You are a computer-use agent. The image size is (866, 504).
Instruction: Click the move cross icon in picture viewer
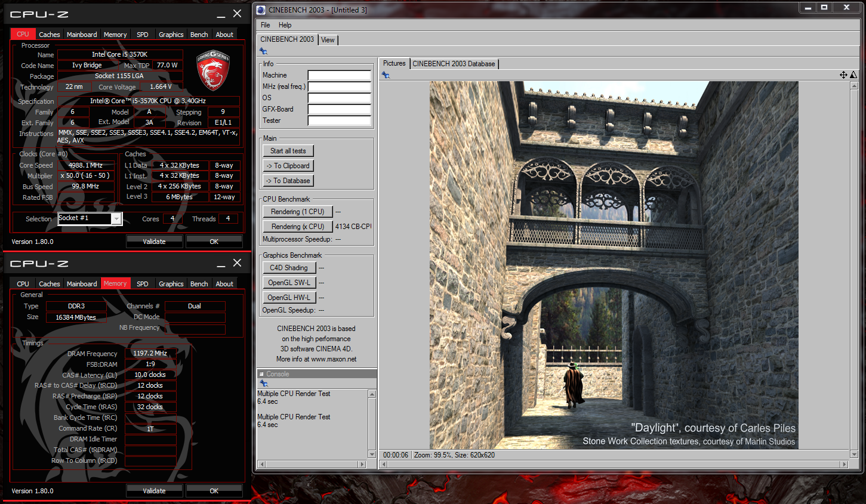843,75
